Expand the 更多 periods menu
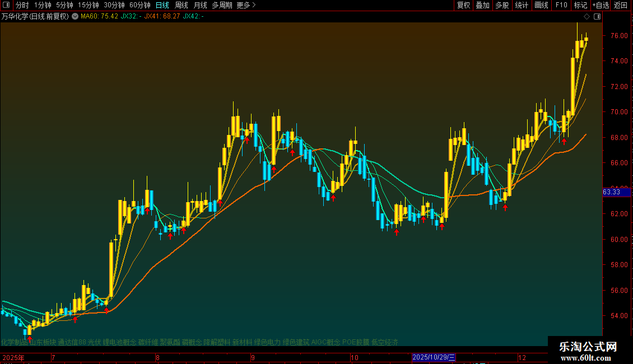This screenshot has width=633, height=364. [x=246, y=5]
